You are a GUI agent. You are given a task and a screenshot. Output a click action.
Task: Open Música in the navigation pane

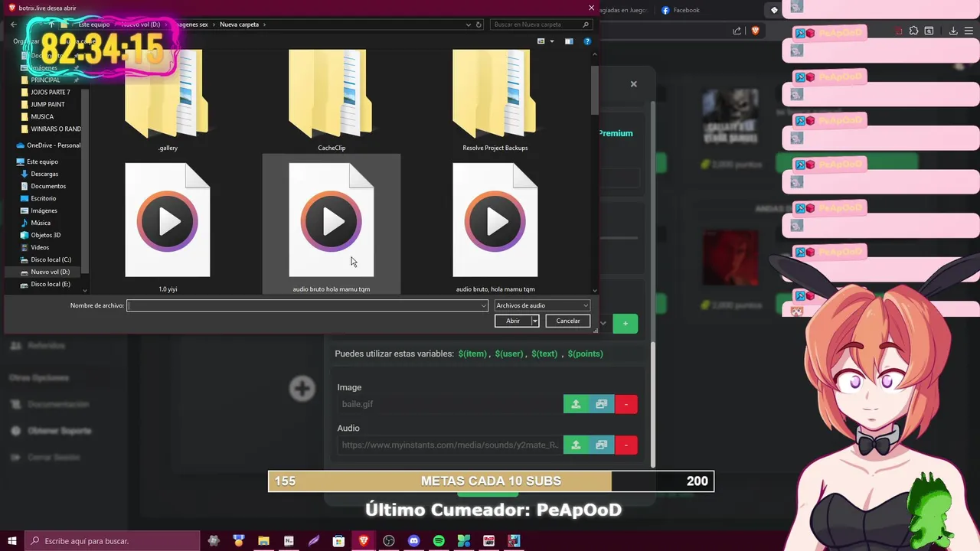[x=41, y=223]
